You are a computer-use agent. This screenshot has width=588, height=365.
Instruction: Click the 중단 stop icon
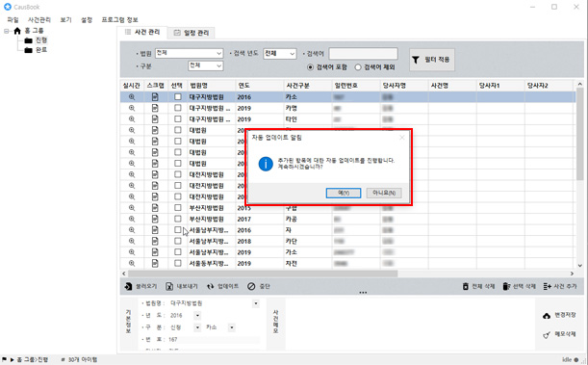click(x=251, y=286)
